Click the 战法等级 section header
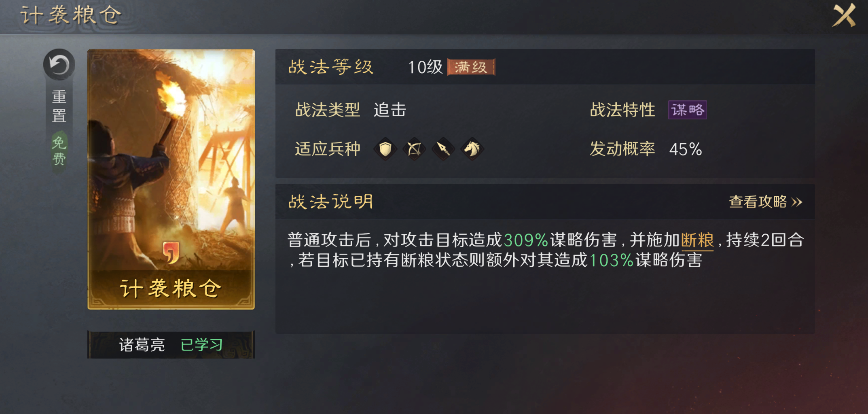 pos(331,67)
